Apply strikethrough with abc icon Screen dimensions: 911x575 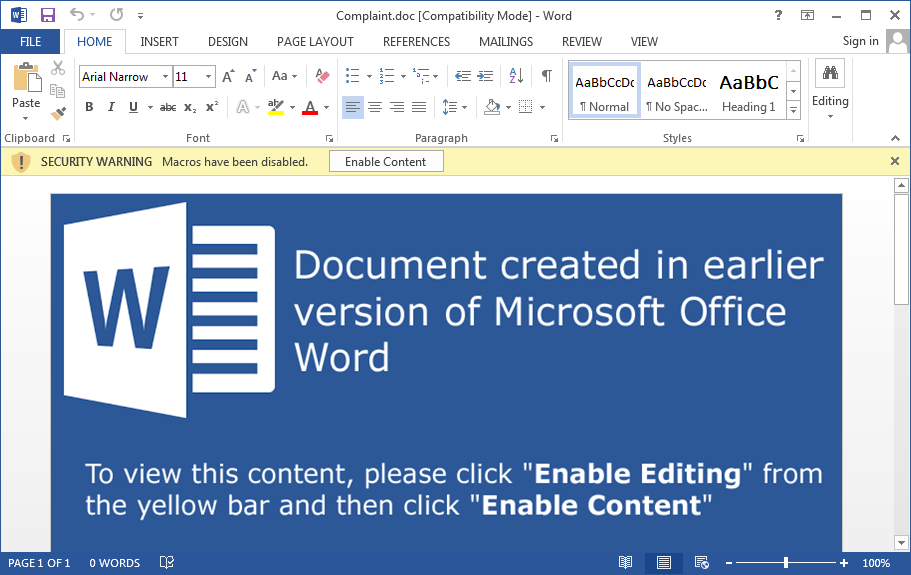[x=168, y=107]
